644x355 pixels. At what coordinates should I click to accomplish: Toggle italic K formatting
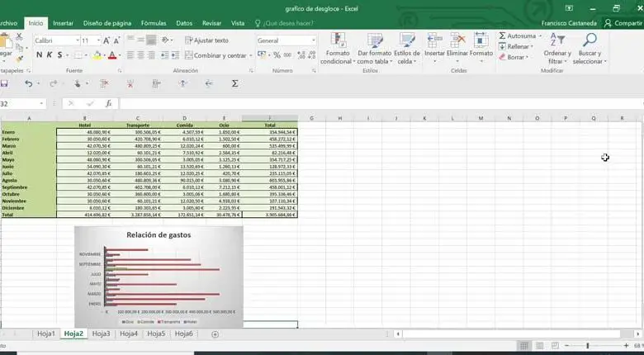point(50,55)
